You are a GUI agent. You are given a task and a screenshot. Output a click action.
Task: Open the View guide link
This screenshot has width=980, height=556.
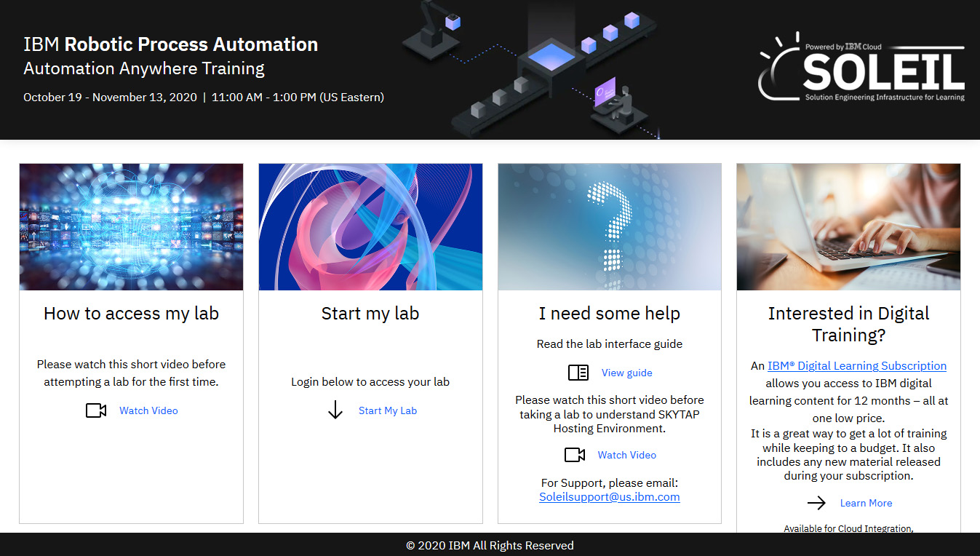coord(626,373)
